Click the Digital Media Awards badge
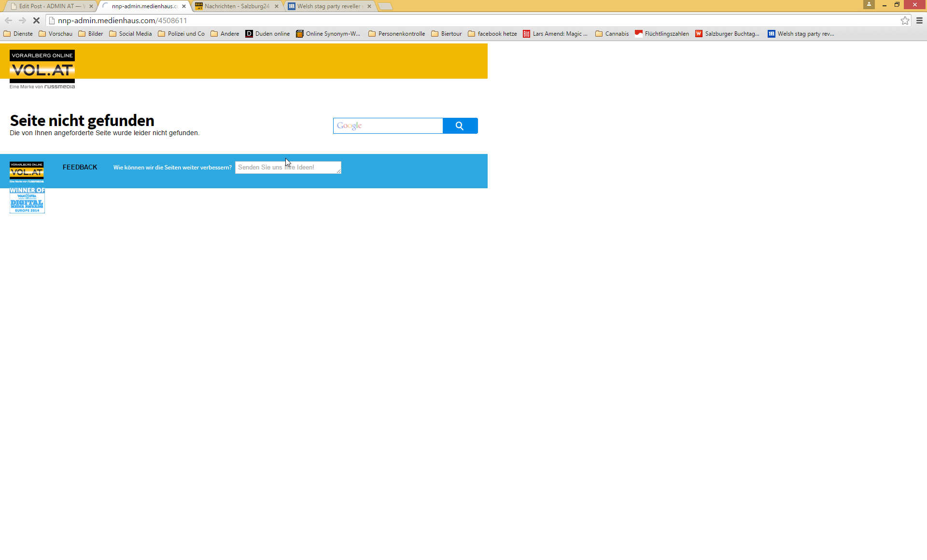 [27, 200]
